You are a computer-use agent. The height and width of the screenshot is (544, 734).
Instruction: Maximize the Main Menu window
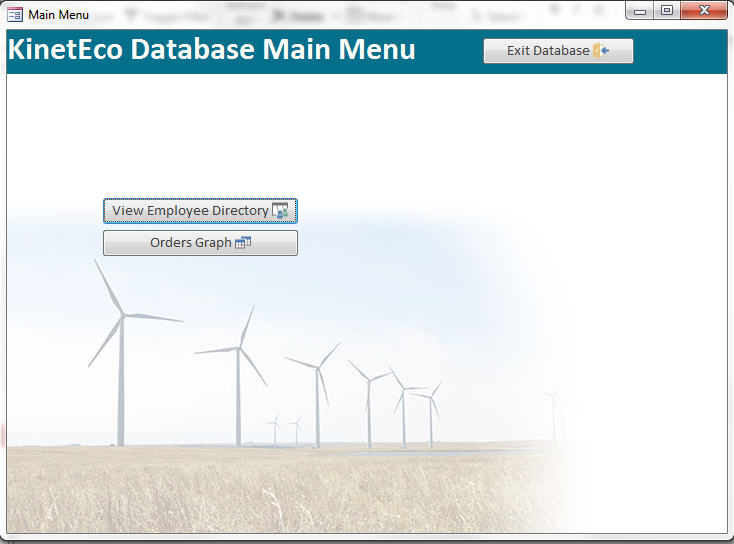(667, 11)
